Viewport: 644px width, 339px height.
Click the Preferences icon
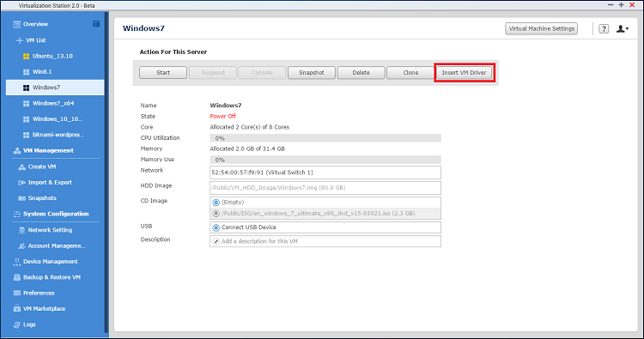pyautogui.click(x=17, y=293)
